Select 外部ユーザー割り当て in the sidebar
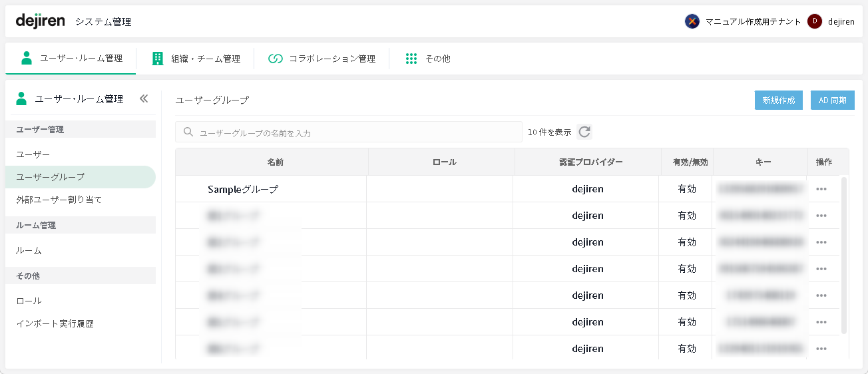The image size is (868, 374). point(59,200)
